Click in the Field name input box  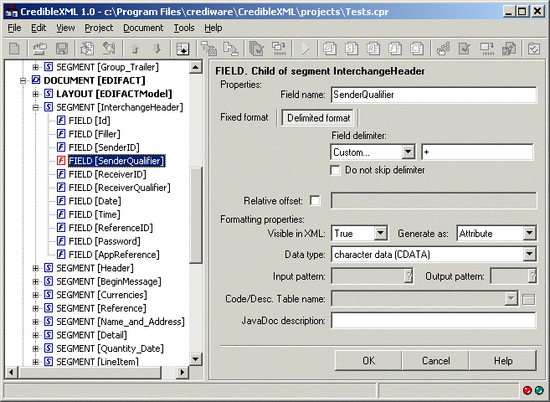(434, 95)
